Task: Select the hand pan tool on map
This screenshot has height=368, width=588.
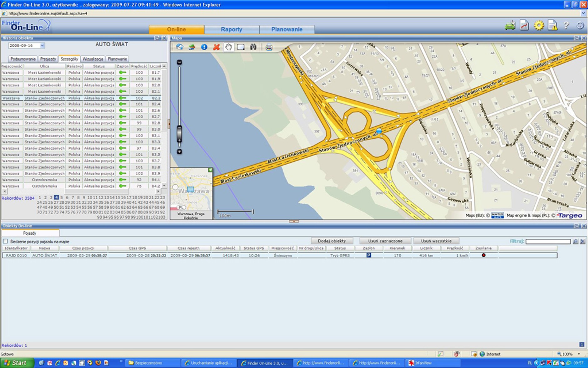Action: click(229, 47)
